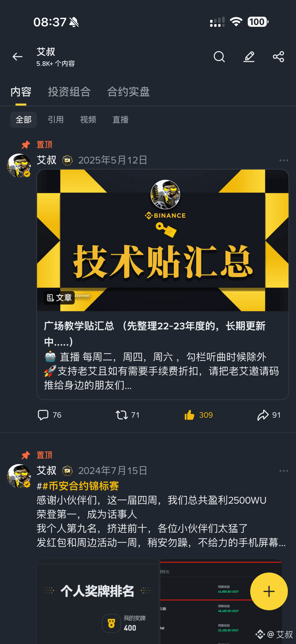Viewport: 296px width, 644px height.
Task: Open the #币安合约锦标赛 hashtag link
Action: click(x=78, y=486)
